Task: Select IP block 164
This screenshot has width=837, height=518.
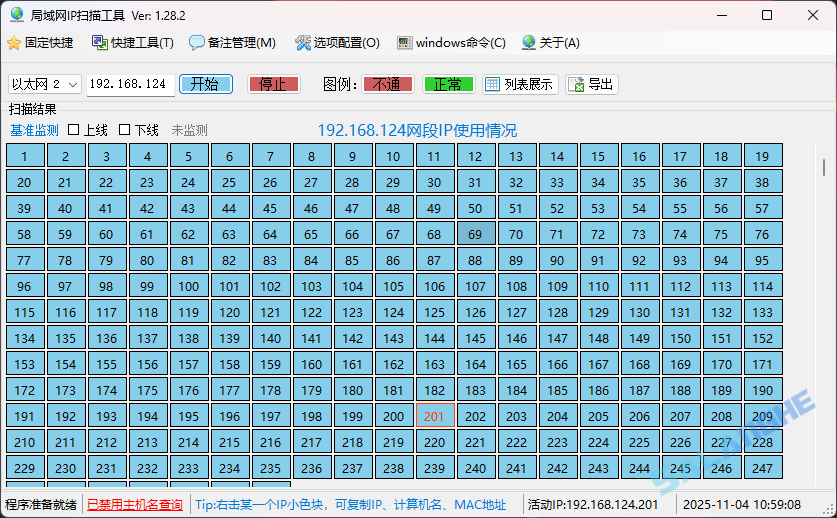Action: 476,364
